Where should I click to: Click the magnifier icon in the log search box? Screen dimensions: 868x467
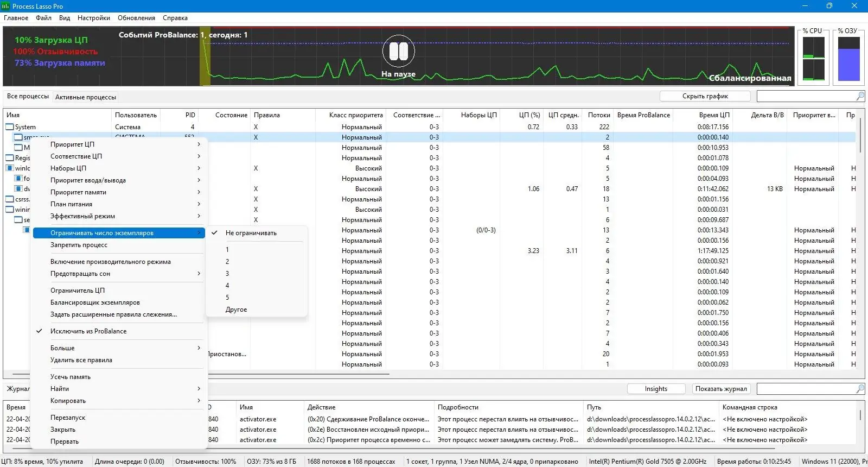860,389
